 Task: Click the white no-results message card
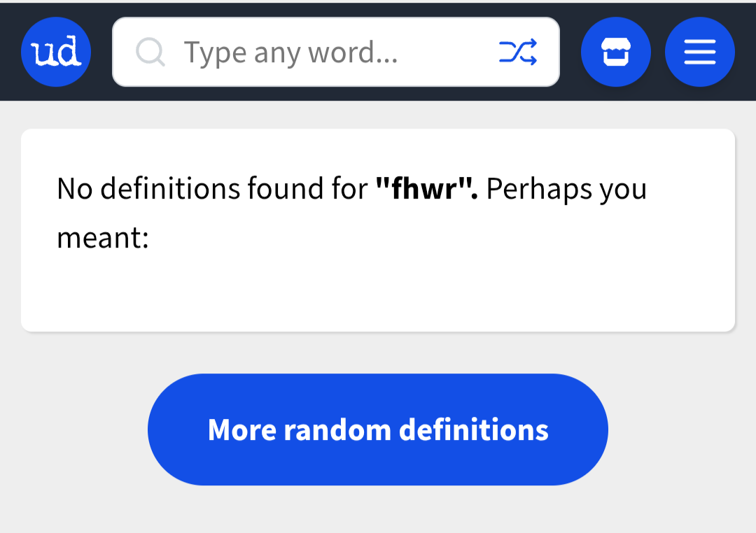(378, 294)
